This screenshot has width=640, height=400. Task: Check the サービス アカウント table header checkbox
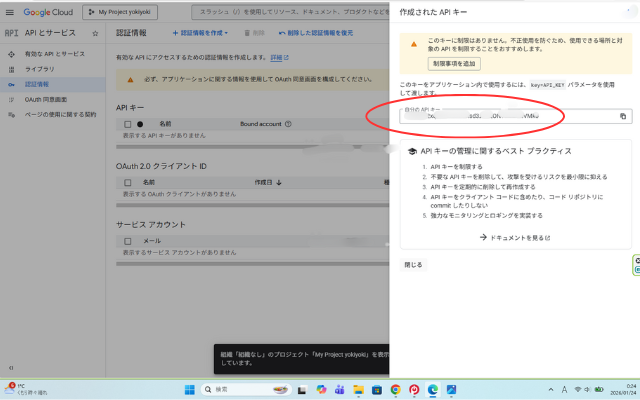pos(127,241)
